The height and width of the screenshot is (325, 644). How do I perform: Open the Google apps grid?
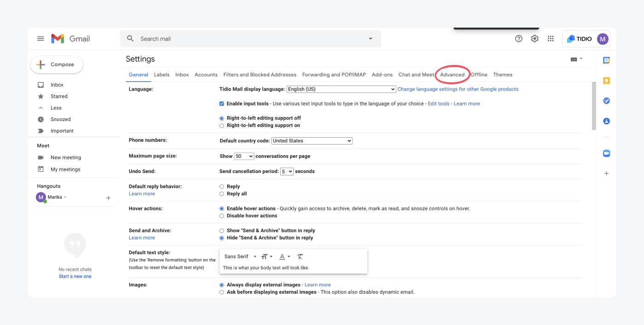click(x=550, y=39)
